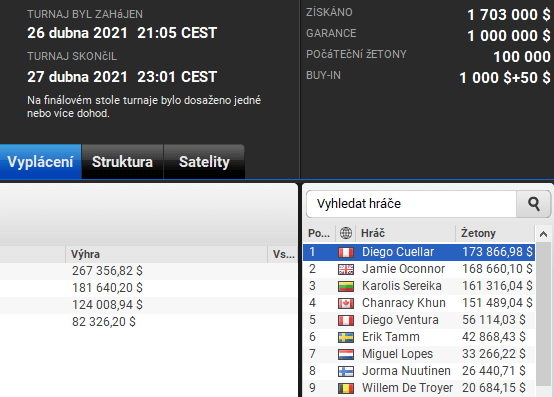Sort players by Žetony column header
Screen dimensions: 554x397
click(x=494, y=233)
